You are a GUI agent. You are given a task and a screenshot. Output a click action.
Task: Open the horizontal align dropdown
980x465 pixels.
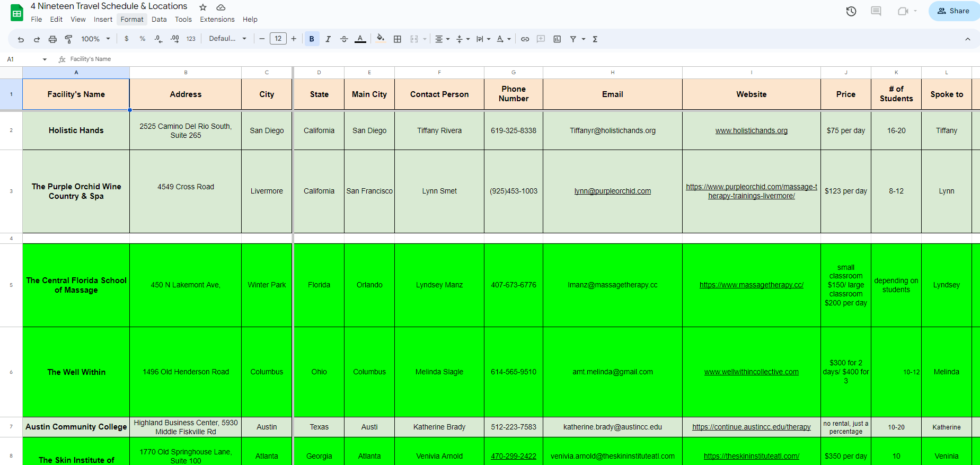(x=442, y=39)
